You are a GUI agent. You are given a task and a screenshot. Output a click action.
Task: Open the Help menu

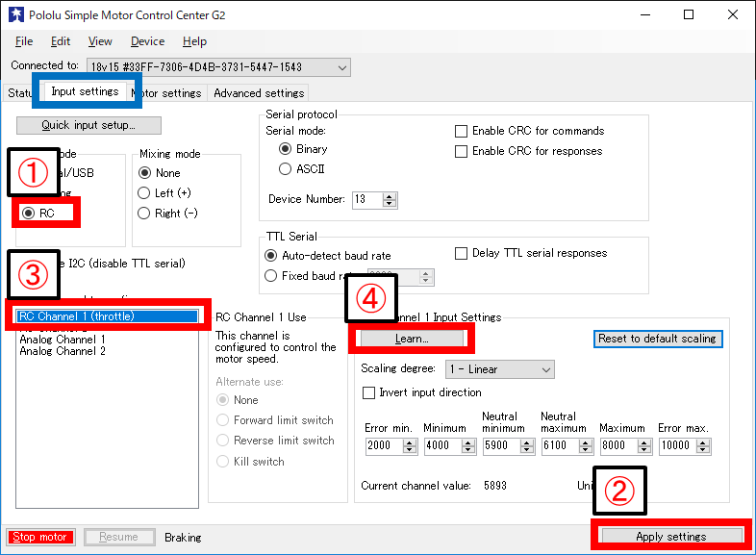[195, 41]
